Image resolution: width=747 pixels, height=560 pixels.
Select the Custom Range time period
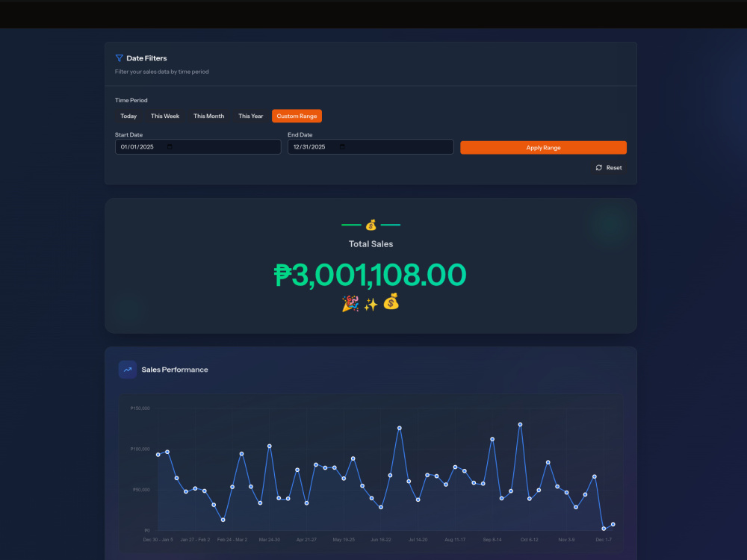click(297, 116)
